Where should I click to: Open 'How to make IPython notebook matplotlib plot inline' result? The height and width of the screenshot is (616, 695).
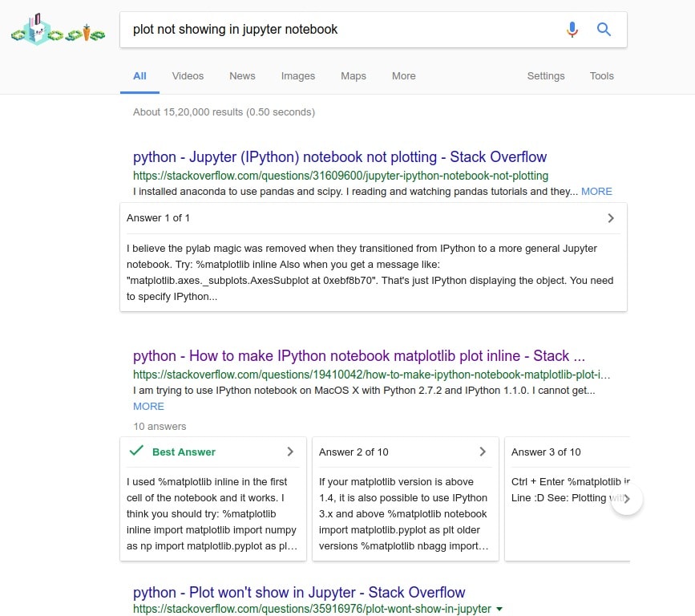click(x=358, y=356)
